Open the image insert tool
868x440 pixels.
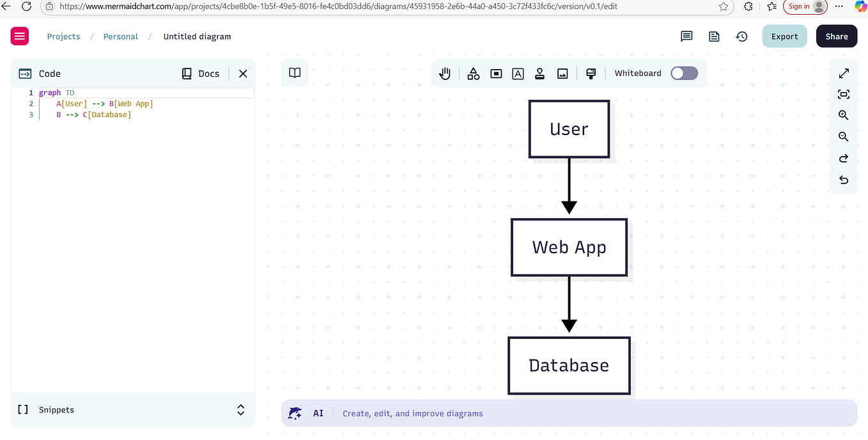[x=562, y=73]
